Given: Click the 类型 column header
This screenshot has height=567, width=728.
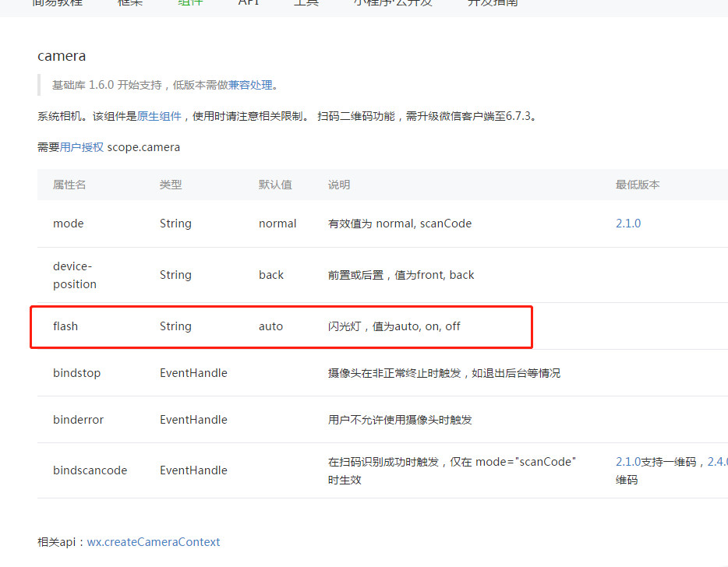Looking at the screenshot, I should (171, 185).
